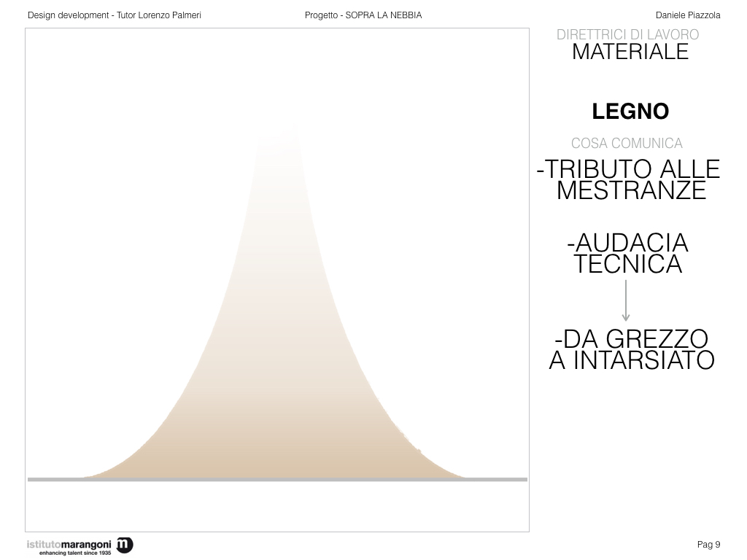This screenshot has height=560, width=747.
Task: Click the Design development - Tutor Lorenzo Palmeri header
Action: 114,15
